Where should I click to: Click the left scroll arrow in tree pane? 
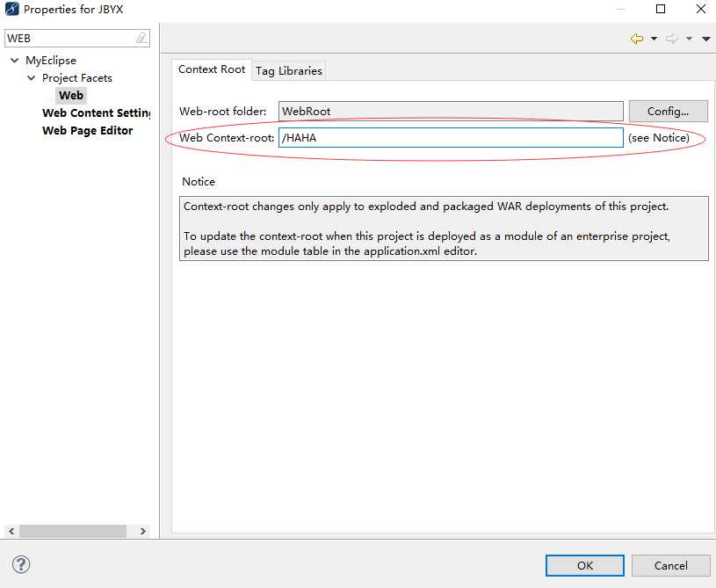[x=11, y=531]
